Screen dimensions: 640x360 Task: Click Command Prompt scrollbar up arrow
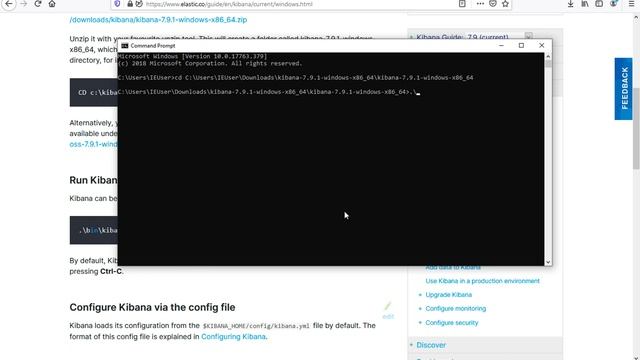pyautogui.click(x=548, y=56)
